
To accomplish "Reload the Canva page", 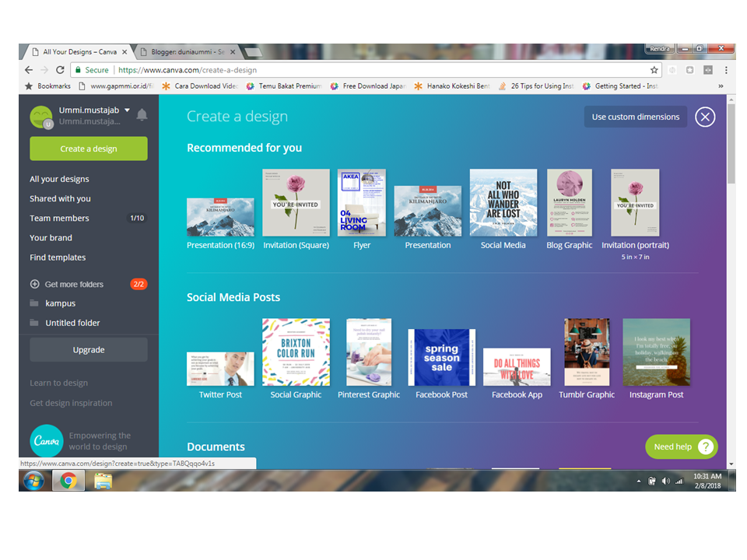I will click(60, 70).
